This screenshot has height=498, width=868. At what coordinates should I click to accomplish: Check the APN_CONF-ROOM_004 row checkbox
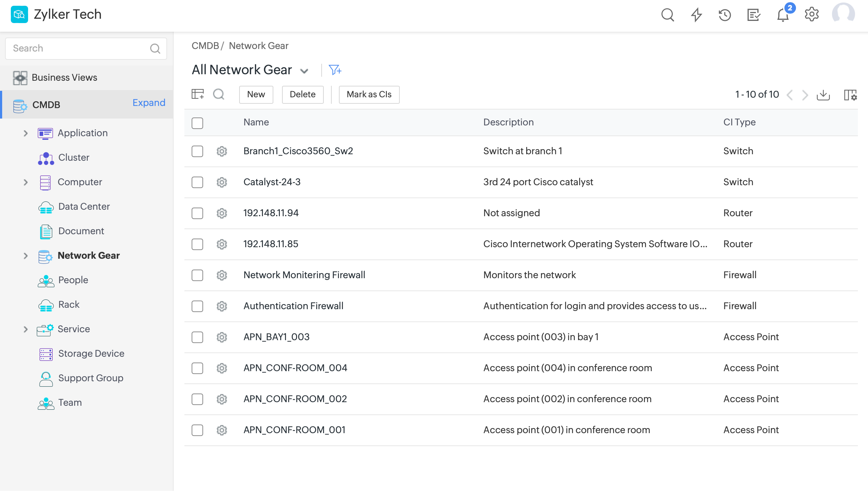[x=197, y=368]
